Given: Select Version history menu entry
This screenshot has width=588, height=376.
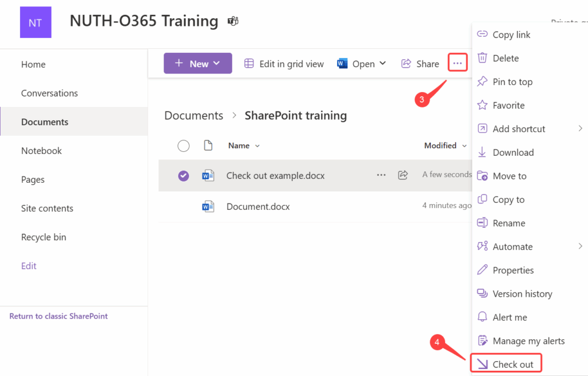Looking at the screenshot, I should (522, 294).
